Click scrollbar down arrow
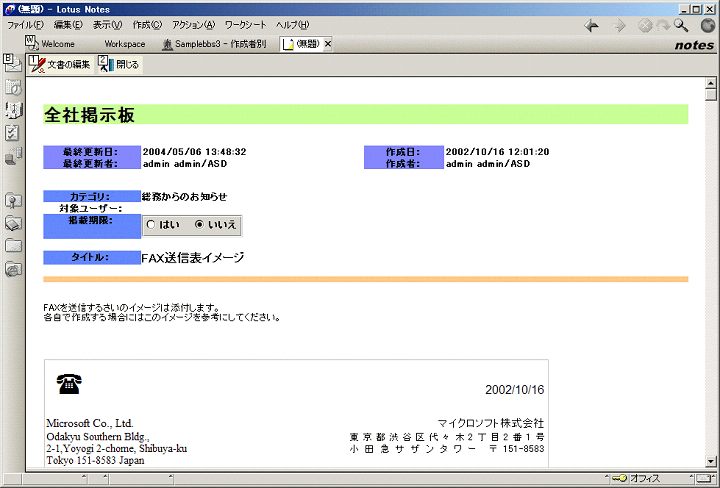This screenshot has height=488, width=720. [710, 461]
